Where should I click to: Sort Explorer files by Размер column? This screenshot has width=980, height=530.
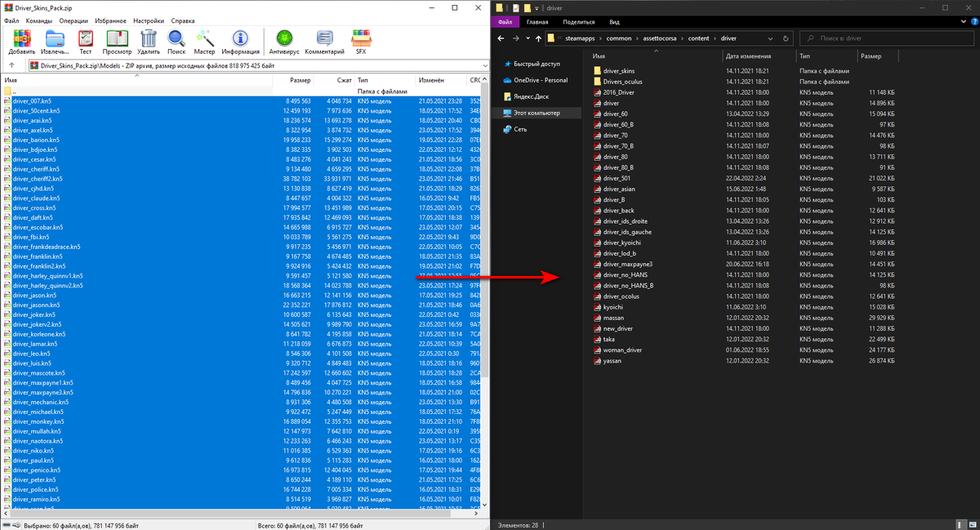tap(879, 56)
